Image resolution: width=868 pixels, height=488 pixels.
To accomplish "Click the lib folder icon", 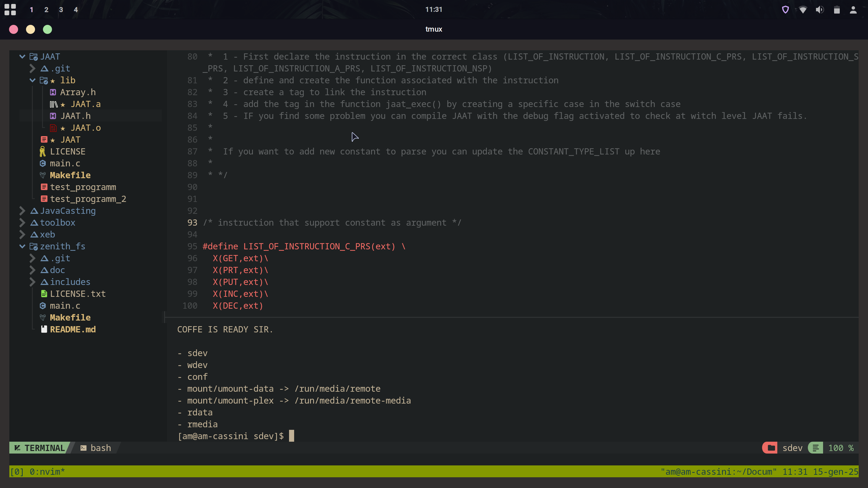I will [x=44, y=80].
